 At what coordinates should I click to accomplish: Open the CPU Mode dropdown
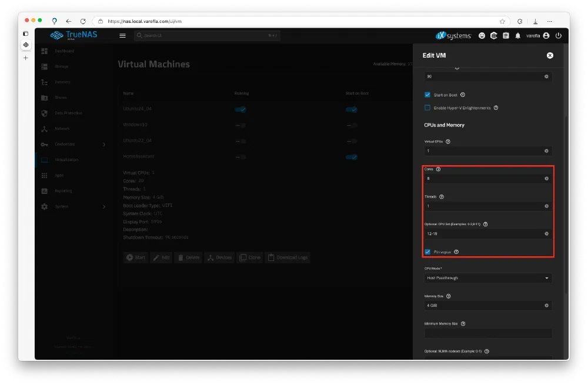[487, 278]
